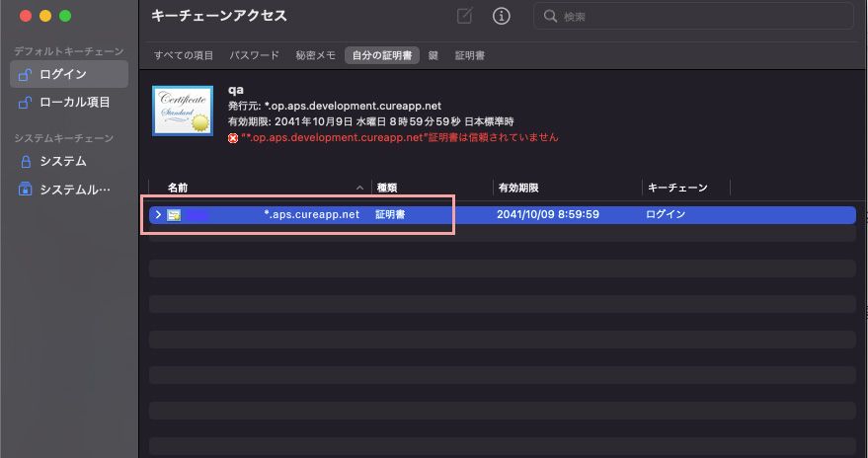
Task: Click the Certificate Standard thumbnail image
Action: click(183, 111)
